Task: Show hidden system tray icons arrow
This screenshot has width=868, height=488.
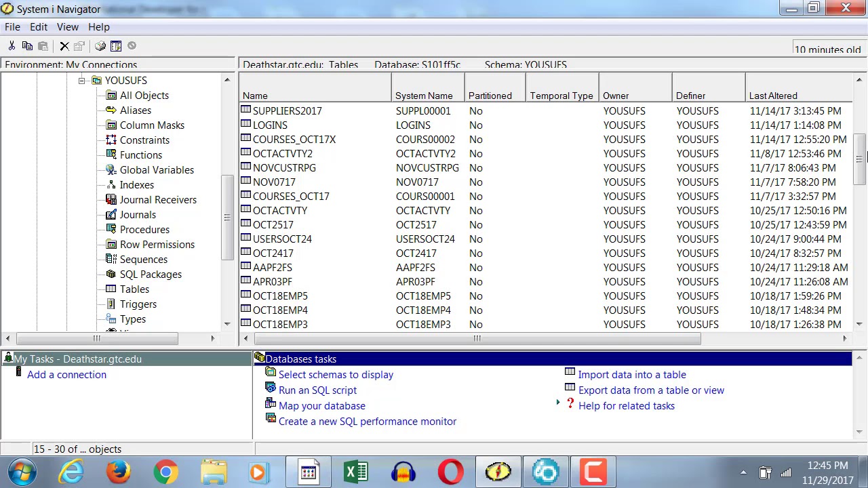Action: (743, 472)
